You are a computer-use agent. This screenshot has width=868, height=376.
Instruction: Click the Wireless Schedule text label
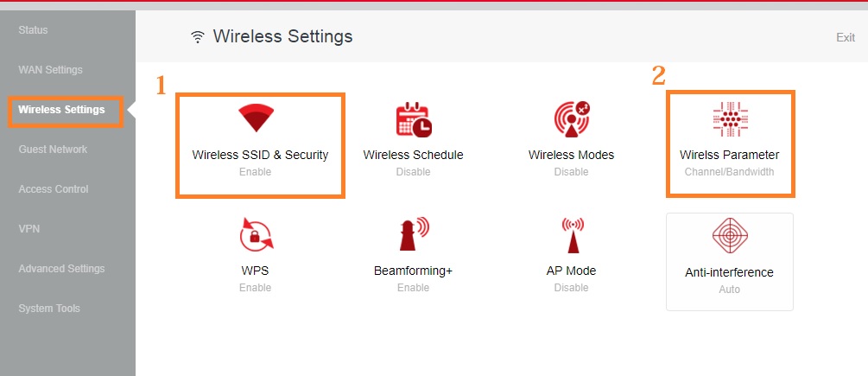413,156
